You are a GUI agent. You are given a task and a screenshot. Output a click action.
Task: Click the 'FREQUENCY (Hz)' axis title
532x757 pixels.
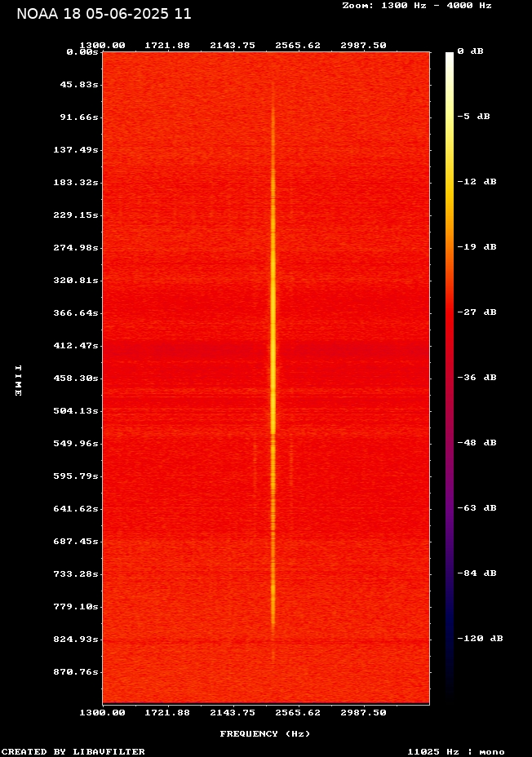pos(265,734)
